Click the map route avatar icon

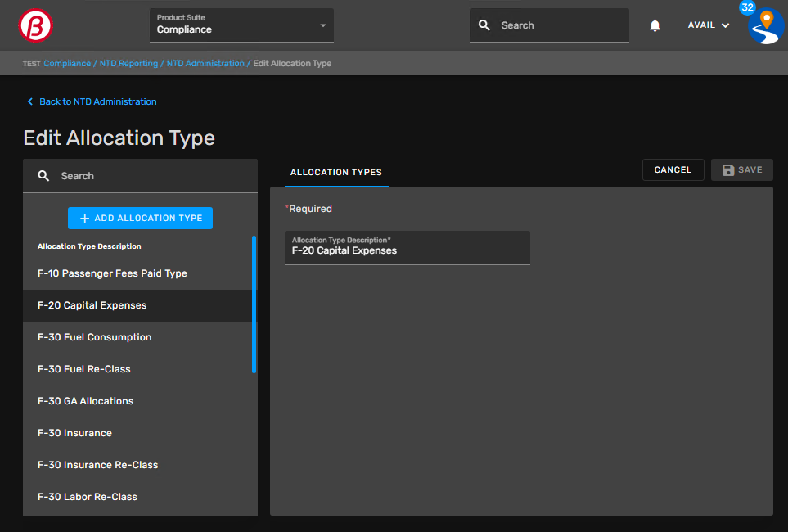click(x=767, y=26)
